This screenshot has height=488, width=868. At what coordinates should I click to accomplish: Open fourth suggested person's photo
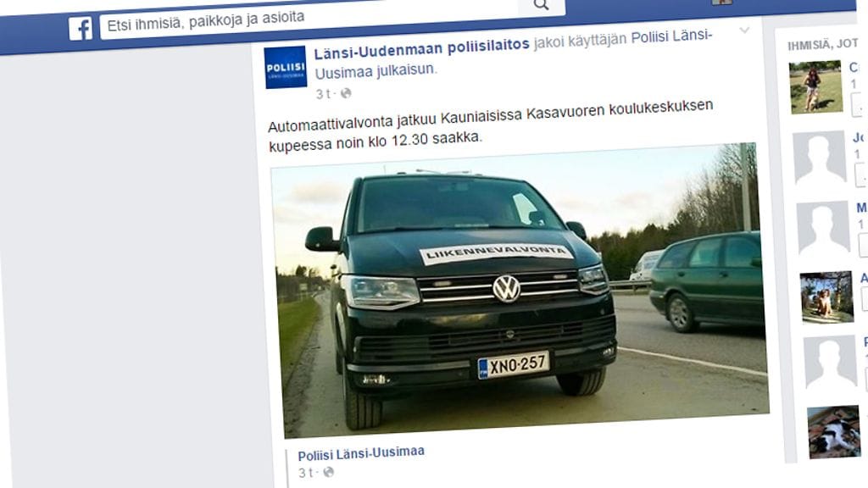coord(827,297)
